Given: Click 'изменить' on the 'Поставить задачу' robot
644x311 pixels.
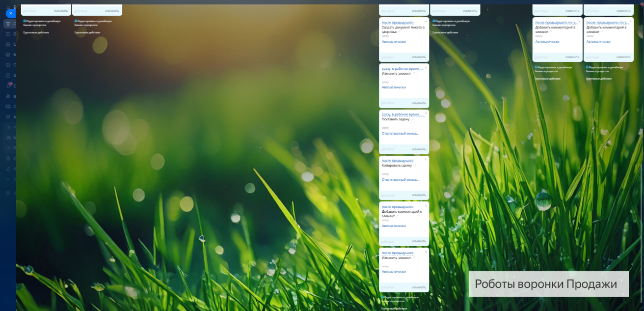Looking at the screenshot, I should [x=419, y=149].
